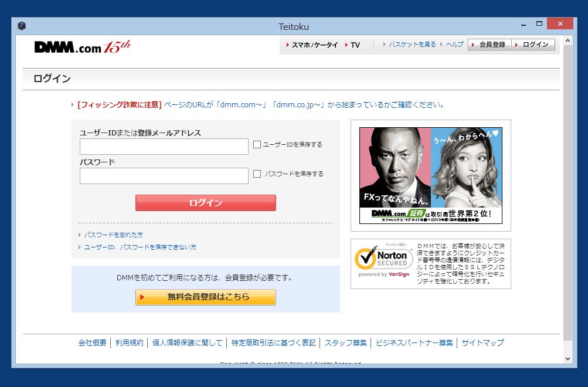This screenshot has height=387, width=588.
Task: Click the Teitoku app icon in title bar
Action: [22, 26]
